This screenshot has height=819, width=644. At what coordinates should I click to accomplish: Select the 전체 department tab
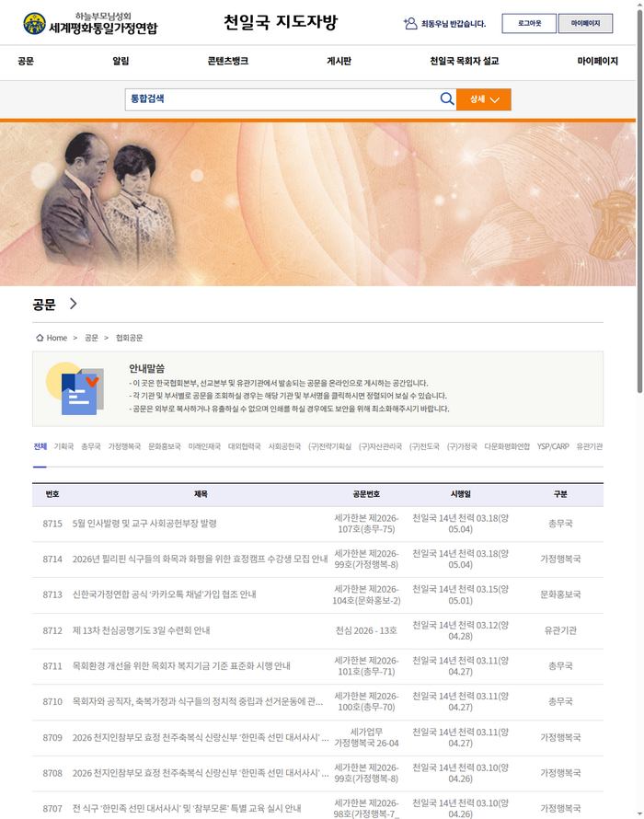(40, 446)
